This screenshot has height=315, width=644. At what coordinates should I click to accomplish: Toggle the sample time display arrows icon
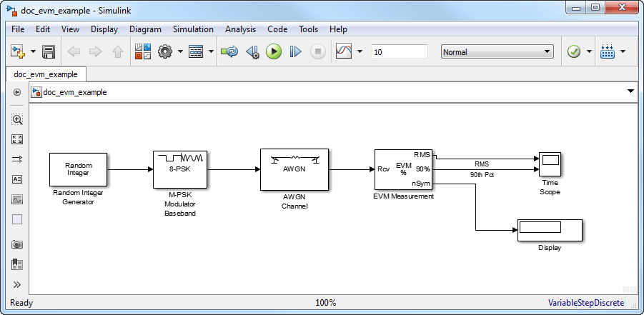pyautogui.click(x=17, y=159)
